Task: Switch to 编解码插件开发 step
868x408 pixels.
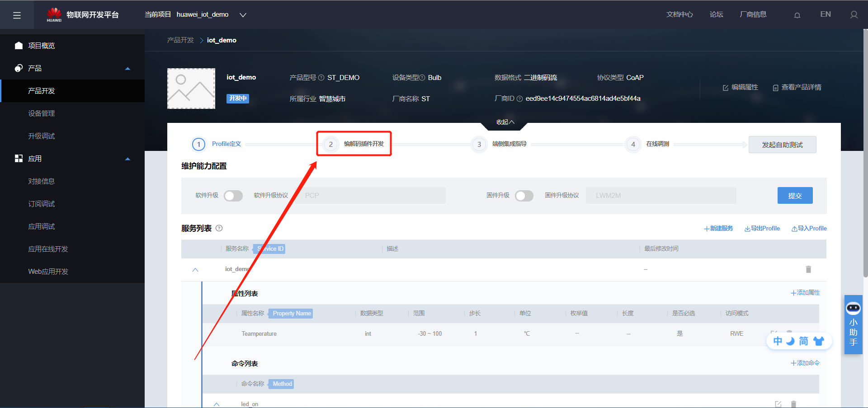Action: tap(363, 144)
